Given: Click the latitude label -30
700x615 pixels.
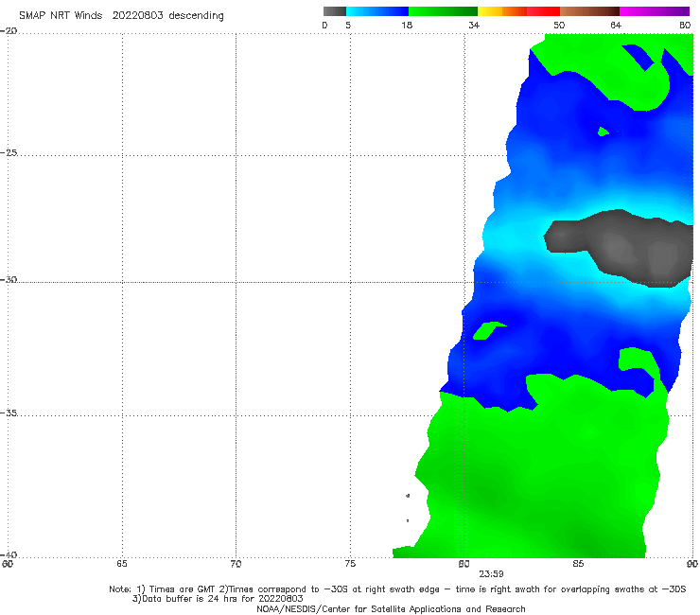Looking at the screenshot, I should coord(9,279).
